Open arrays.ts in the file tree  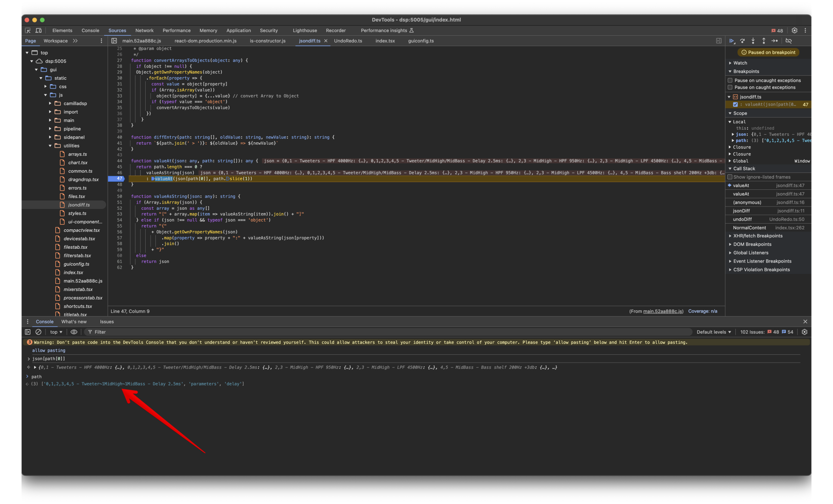(77, 154)
